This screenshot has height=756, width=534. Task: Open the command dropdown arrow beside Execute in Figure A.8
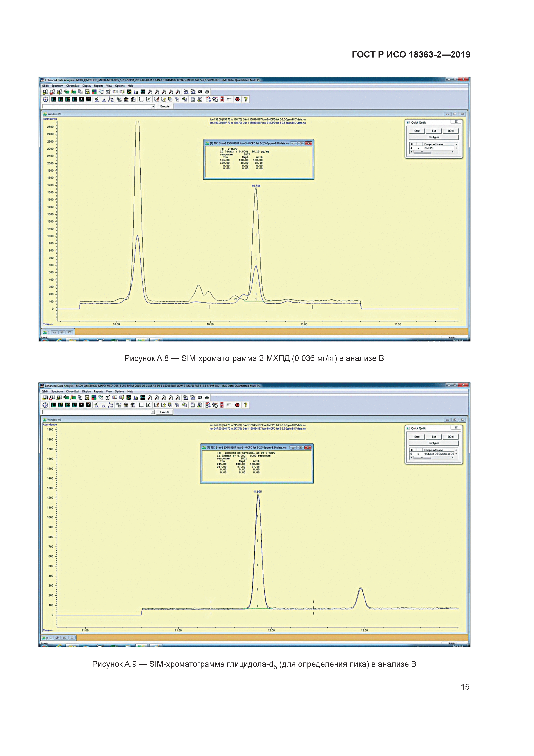[x=153, y=107]
